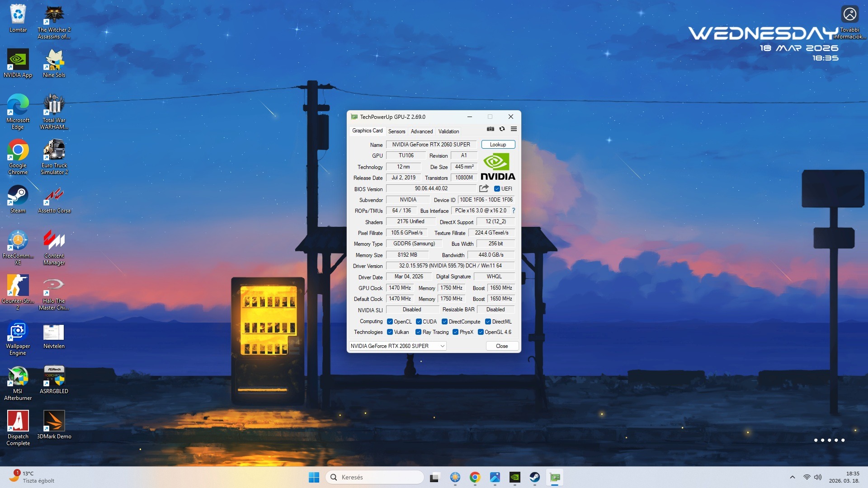
Task: Click the Steam taskbar icon
Action: 535,477
